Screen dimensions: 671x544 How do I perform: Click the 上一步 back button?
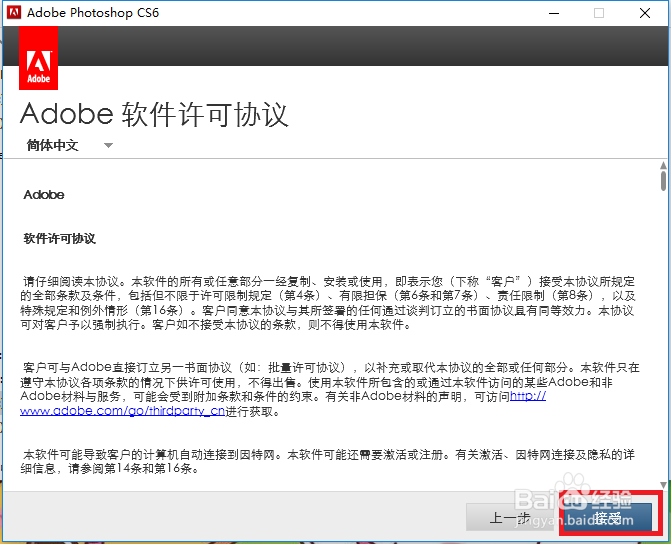[x=510, y=517]
